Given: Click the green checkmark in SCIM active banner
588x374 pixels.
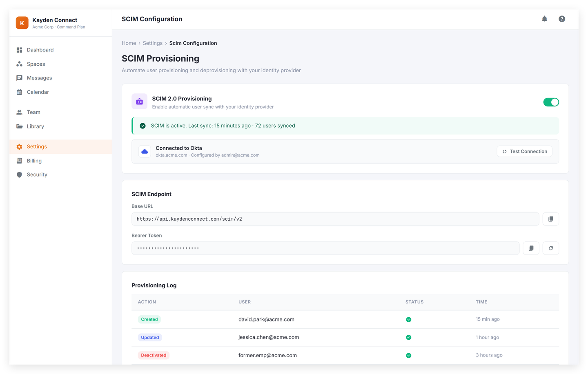Looking at the screenshot, I should pos(143,126).
